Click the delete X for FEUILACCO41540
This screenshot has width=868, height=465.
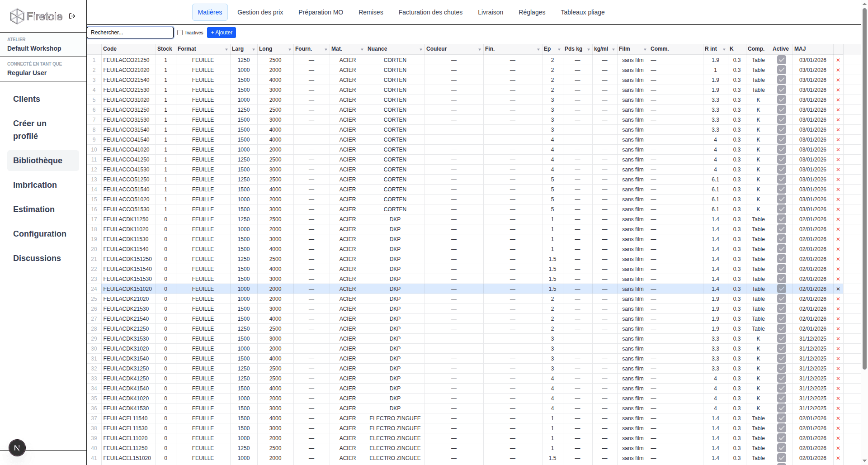tap(838, 140)
